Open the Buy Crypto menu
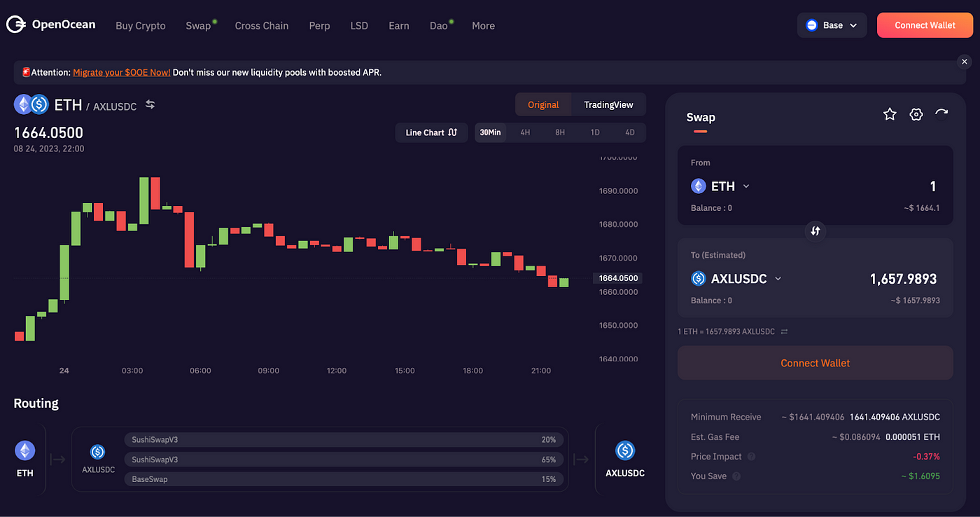The width and height of the screenshot is (980, 517). click(141, 25)
